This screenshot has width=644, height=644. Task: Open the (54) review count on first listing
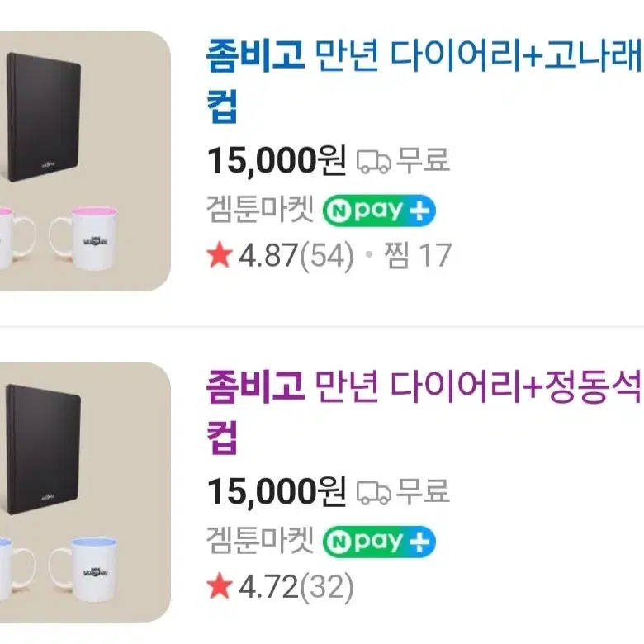[327, 255]
